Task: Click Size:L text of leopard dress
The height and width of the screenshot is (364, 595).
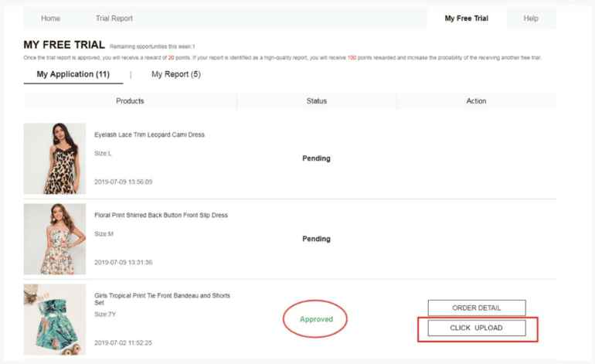Action: coord(103,154)
